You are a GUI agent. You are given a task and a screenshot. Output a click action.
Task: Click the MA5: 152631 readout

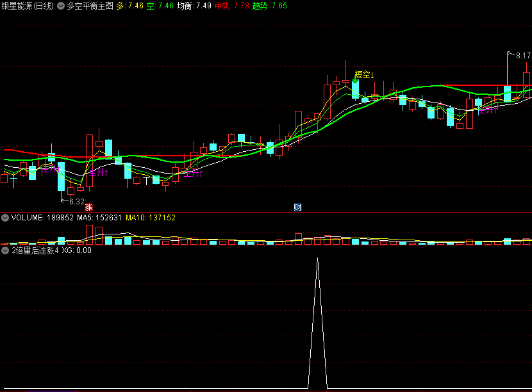click(x=99, y=218)
